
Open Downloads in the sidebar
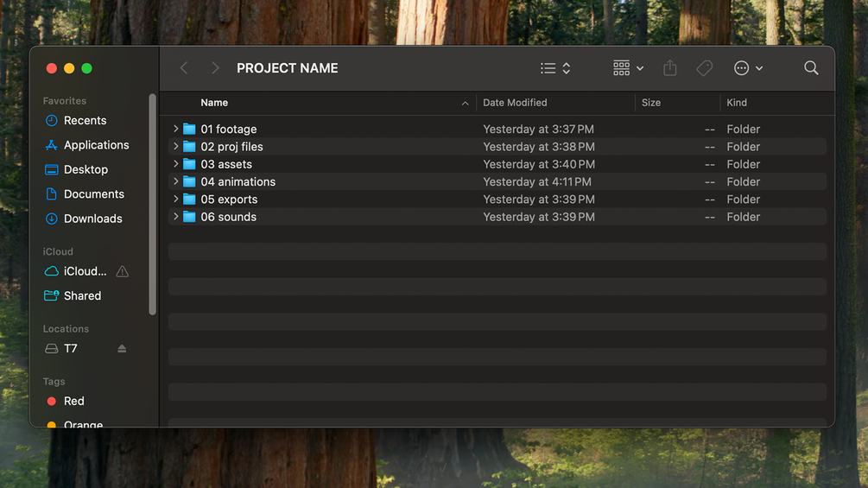point(92,219)
